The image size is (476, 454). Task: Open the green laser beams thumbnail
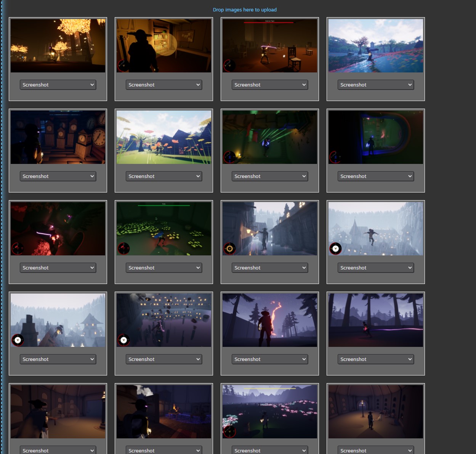coord(270,137)
